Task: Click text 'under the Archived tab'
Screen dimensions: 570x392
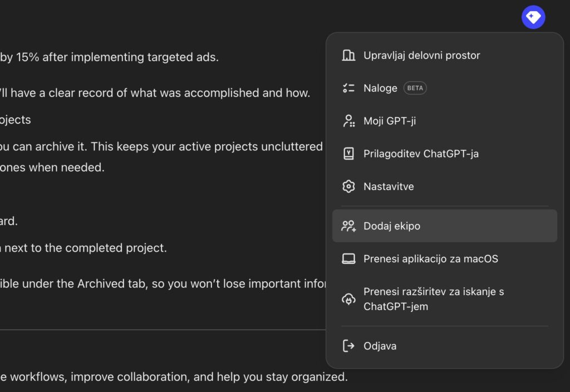Action: coord(84,283)
